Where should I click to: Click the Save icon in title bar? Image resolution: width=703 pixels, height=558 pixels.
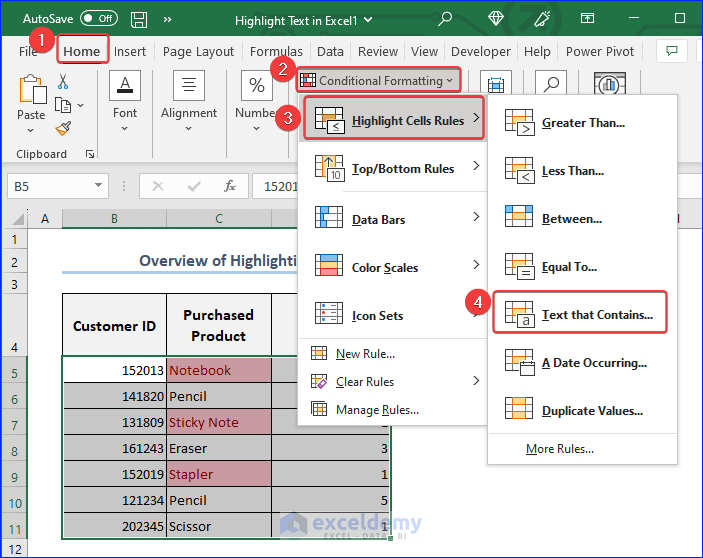pos(138,19)
